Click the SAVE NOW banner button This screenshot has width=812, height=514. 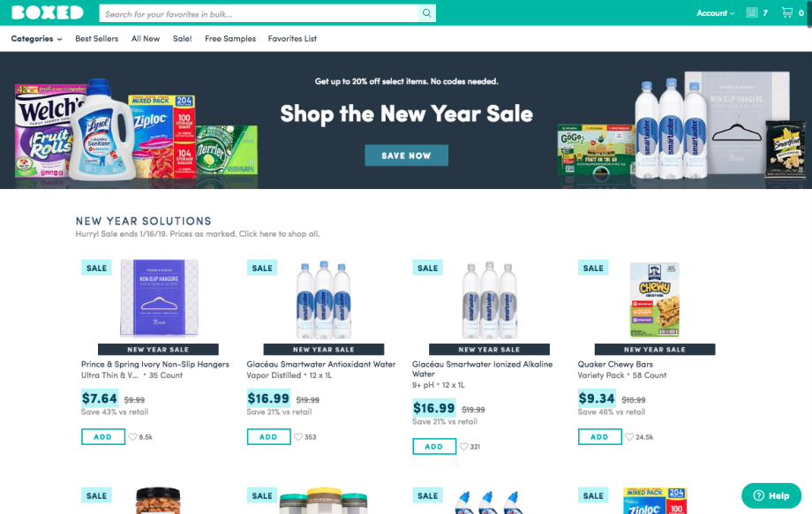(x=407, y=155)
